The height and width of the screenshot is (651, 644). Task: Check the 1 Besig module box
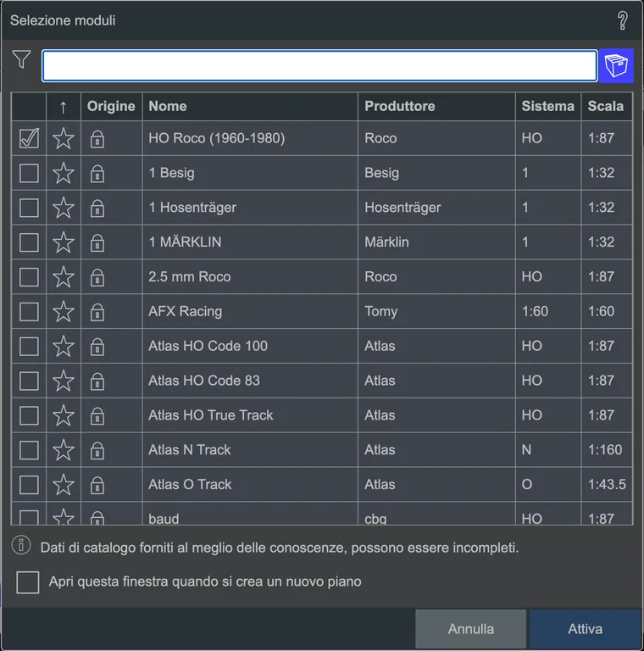pyautogui.click(x=29, y=173)
